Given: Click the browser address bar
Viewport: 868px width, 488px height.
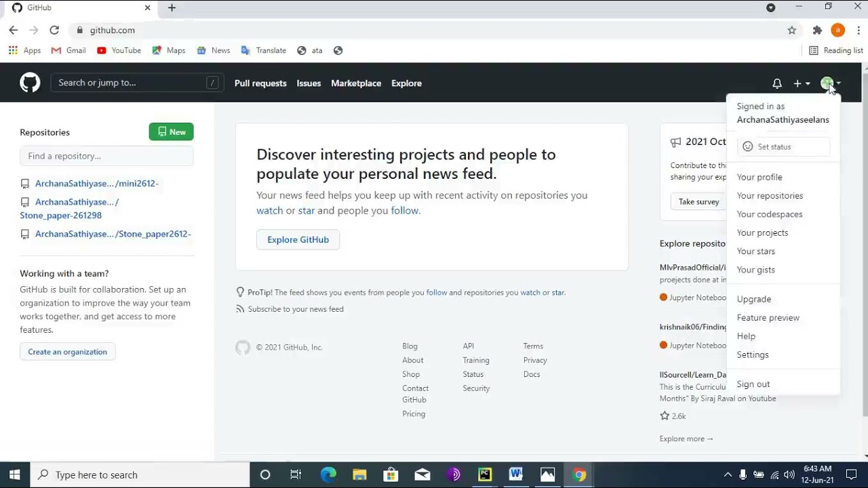Looking at the screenshot, I should [427, 30].
